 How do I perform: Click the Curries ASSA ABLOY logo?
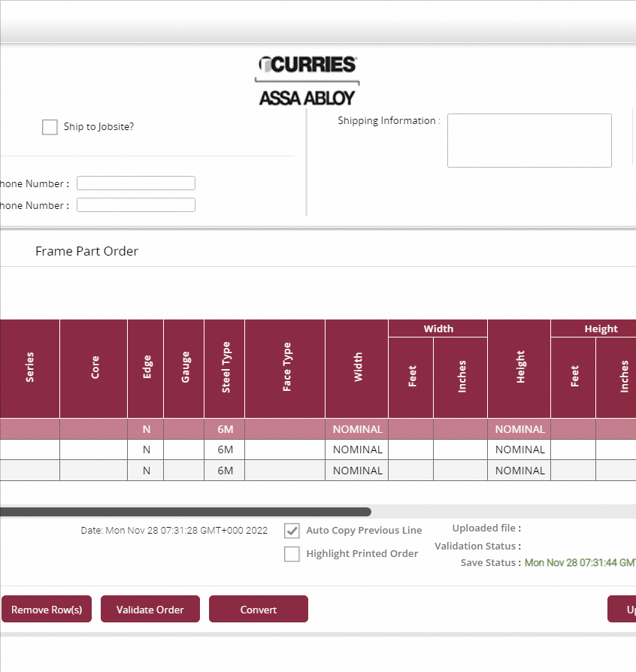tap(307, 80)
